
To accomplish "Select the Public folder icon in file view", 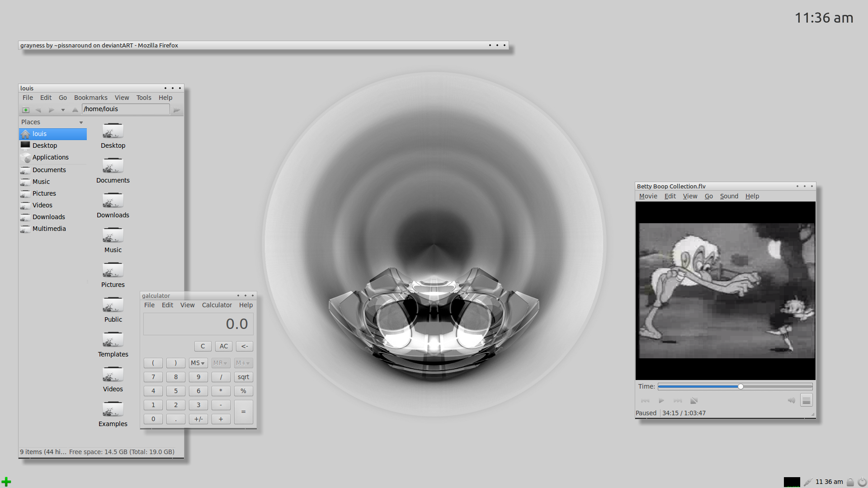I will point(113,305).
